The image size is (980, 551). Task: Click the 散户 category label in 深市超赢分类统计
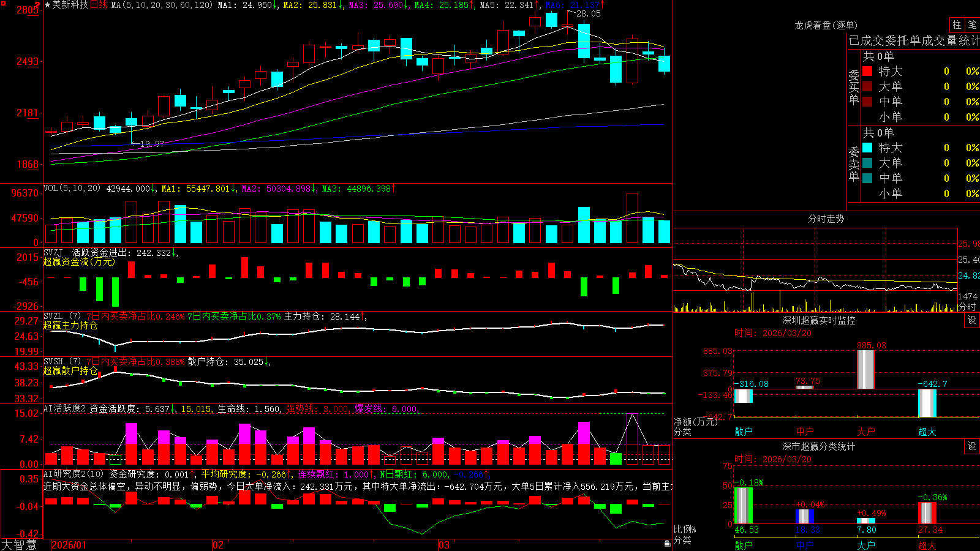click(744, 545)
